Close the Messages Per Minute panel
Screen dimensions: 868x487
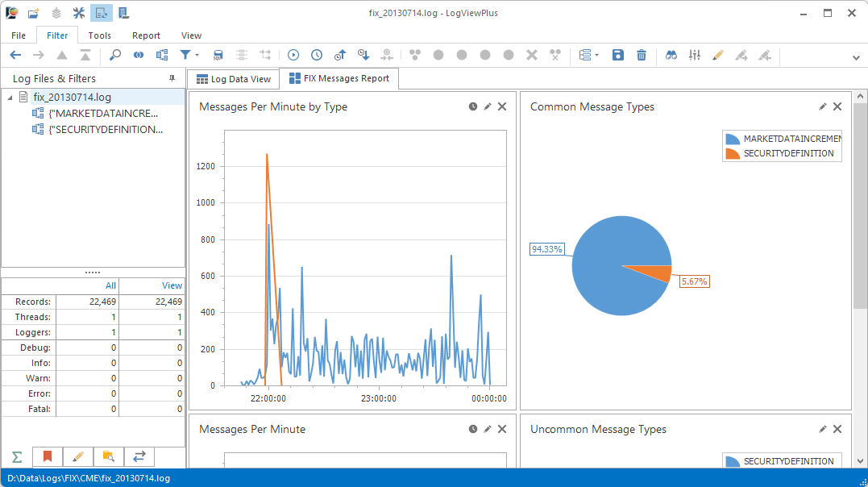[x=502, y=429]
